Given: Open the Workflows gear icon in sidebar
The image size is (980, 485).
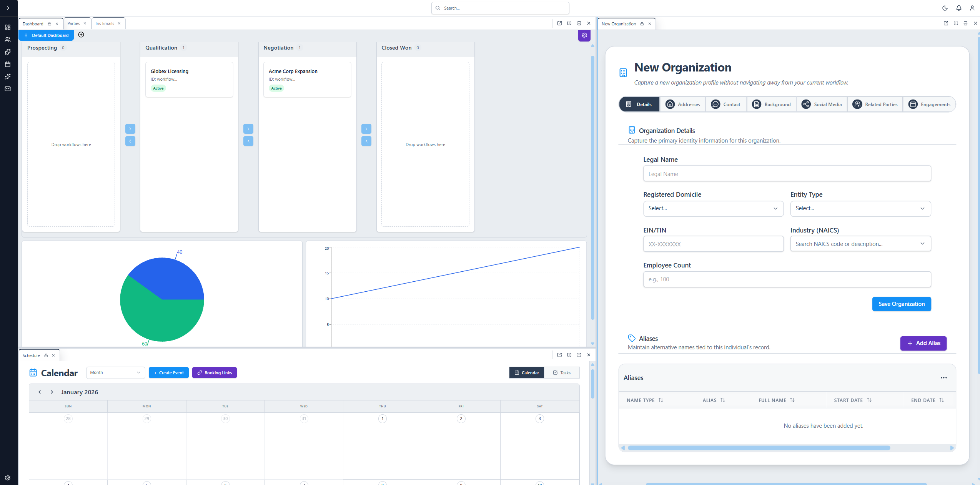Looking at the screenshot, I should pos(8,52).
